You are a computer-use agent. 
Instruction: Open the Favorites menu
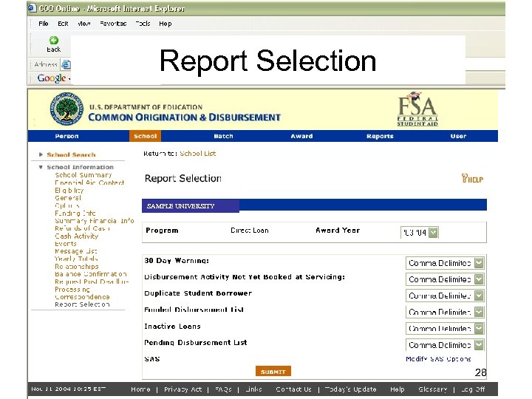click(113, 24)
